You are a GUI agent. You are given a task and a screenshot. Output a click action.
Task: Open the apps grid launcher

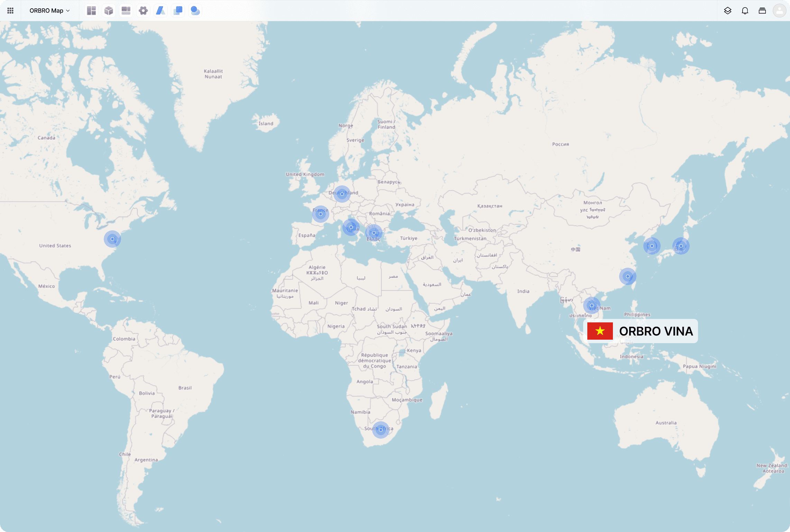(x=10, y=11)
